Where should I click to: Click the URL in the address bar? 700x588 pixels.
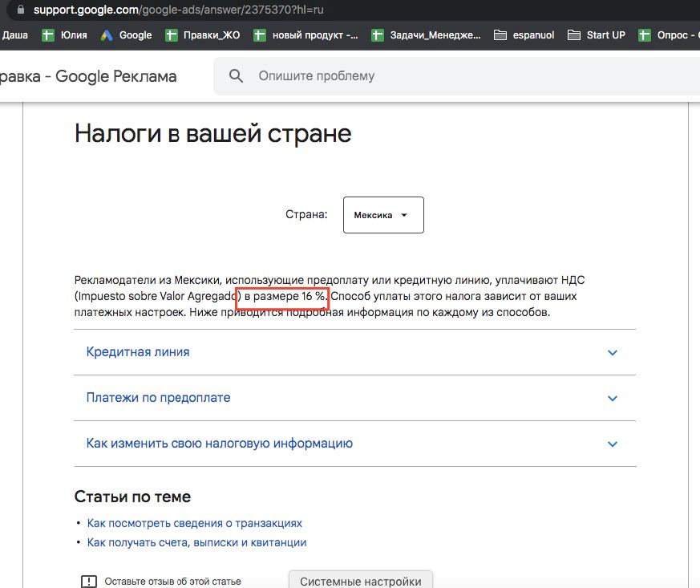tap(179, 10)
